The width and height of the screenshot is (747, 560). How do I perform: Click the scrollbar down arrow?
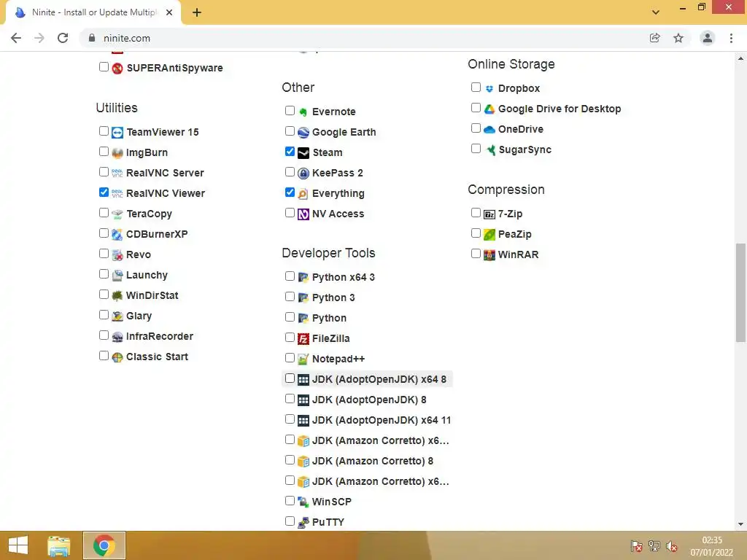pos(740,525)
